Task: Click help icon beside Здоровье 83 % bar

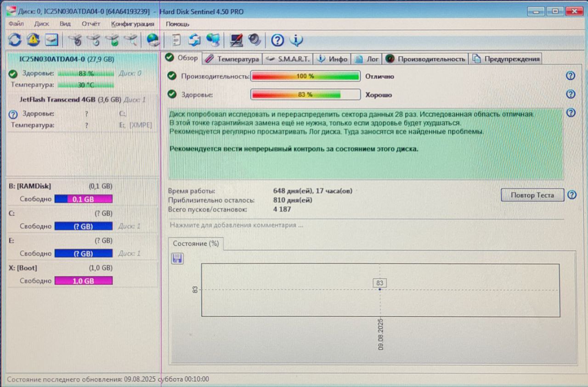Action: tap(571, 94)
